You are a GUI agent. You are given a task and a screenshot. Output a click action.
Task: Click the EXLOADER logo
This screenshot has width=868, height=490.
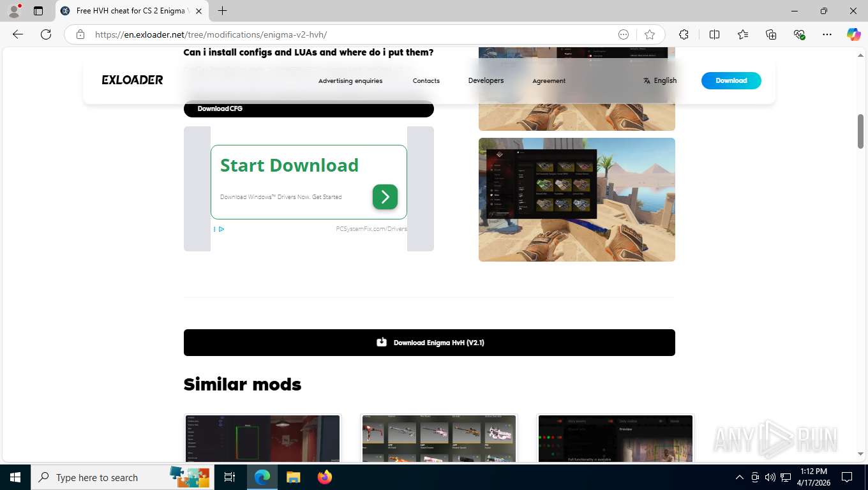[x=132, y=80]
